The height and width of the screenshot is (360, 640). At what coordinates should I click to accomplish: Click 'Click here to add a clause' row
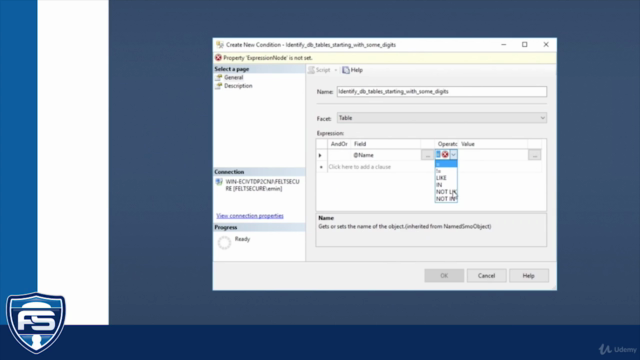pos(360,167)
